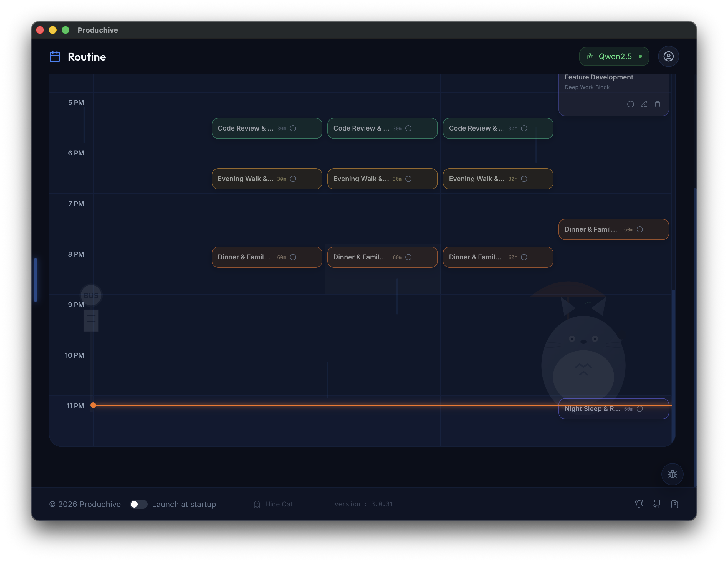This screenshot has width=728, height=562.
Task: Open the GitHub icon in footer
Action: (656, 504)
